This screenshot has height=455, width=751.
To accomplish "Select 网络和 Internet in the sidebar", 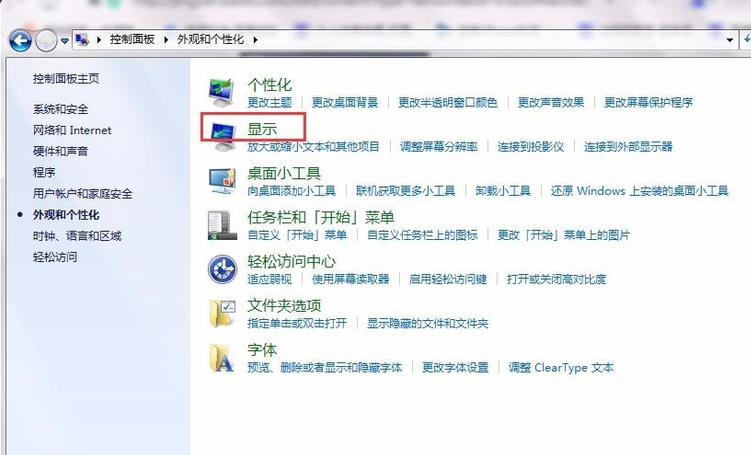I will pos(72,130).
